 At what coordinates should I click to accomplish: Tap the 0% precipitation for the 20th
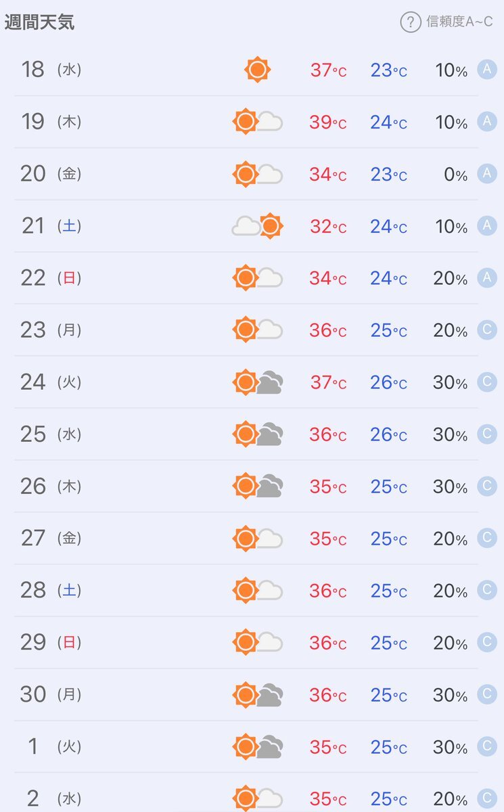point(455,175)
